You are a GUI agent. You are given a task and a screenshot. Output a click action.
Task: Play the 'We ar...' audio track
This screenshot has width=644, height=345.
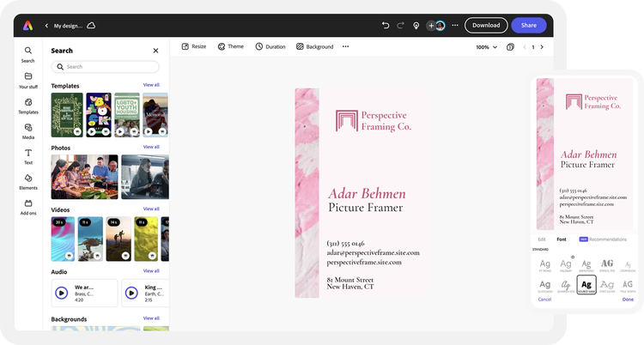click(62, 293)
